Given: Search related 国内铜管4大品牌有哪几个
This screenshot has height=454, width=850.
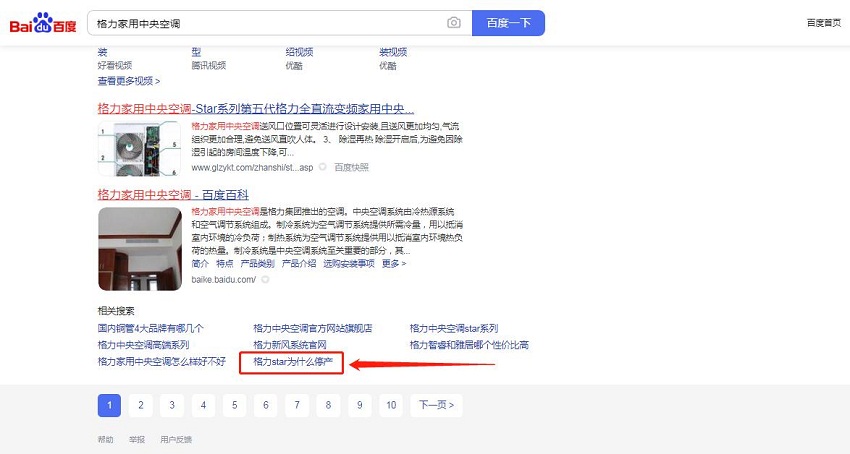Looking at the screenshot, I should tap(151, 328).
